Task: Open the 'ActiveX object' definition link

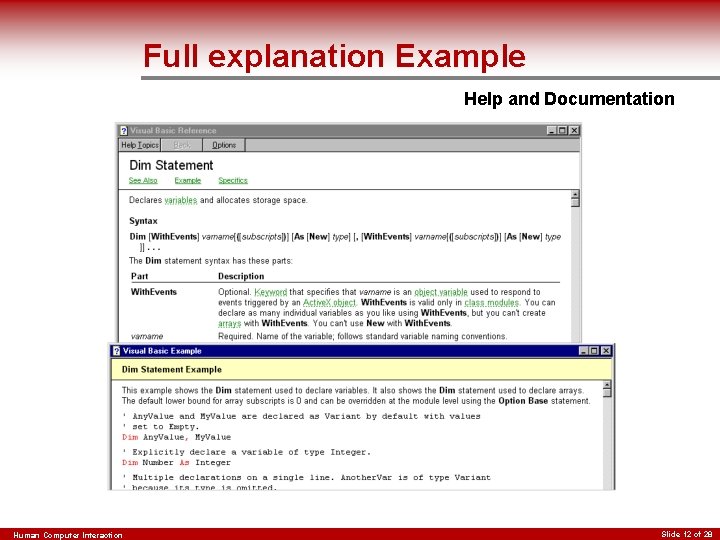Action: pos(329,303)
